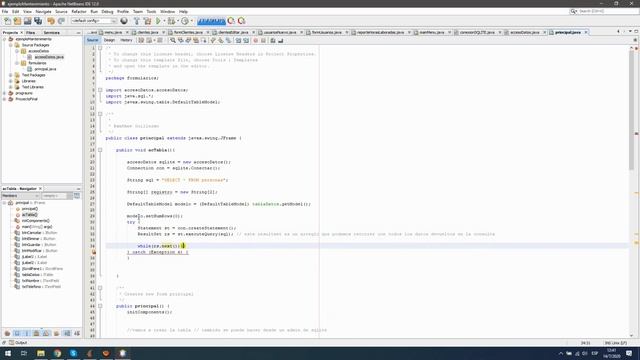Expand the Run Project dropdown arrow
640x360 pixels.
coord(164,21)
